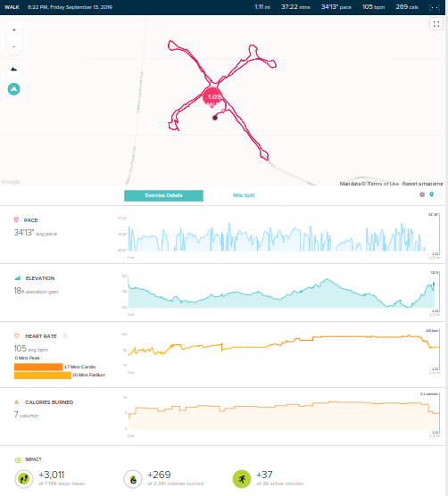Viewport: 448px width, 496px height.
Task: Click the 34'13" pace header stat
Action: [336, 7]
